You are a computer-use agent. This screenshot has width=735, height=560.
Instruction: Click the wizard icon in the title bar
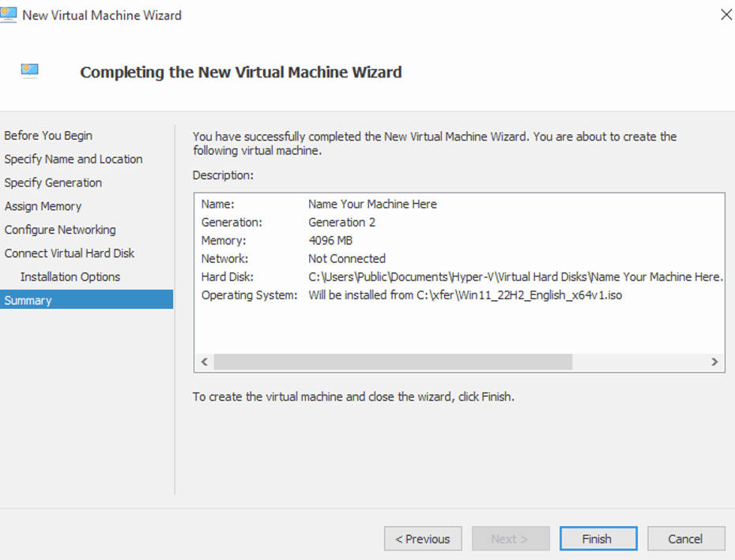click(x=9, y=15)
